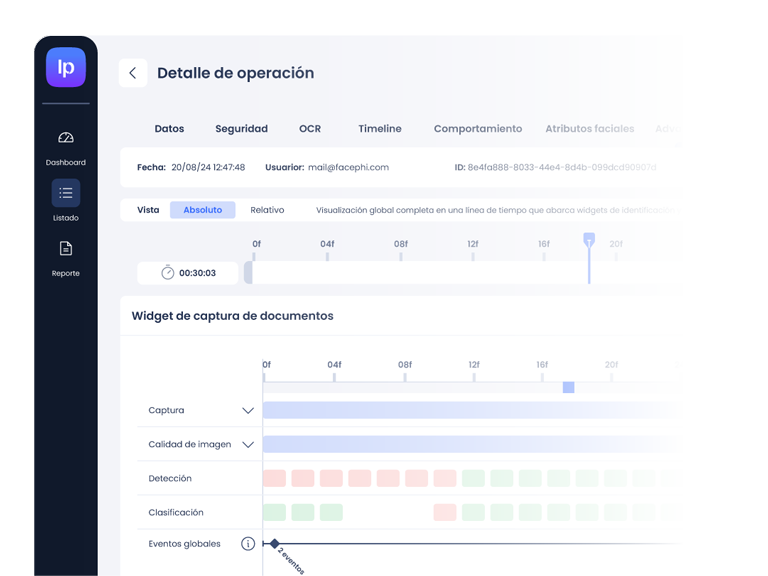This screenshot has height=576, width=768.
Task: Click the Captura row label
Action: tap(166, 410)
